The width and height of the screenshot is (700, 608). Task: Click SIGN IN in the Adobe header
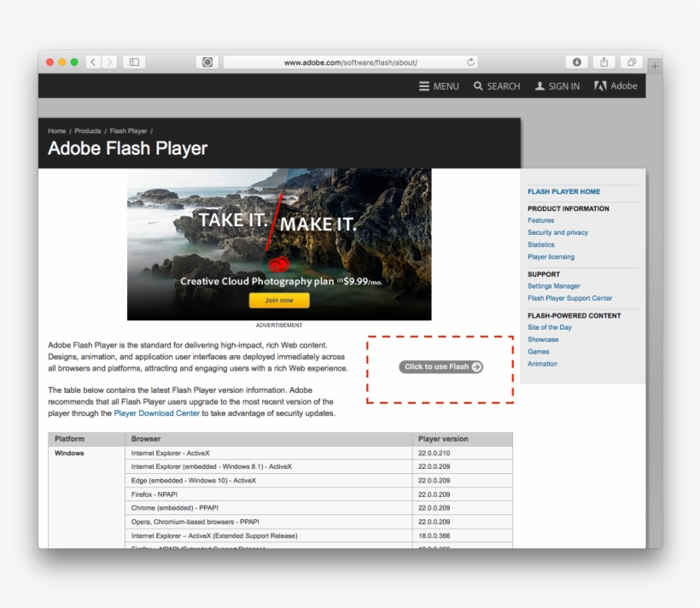tap(557, 86)
